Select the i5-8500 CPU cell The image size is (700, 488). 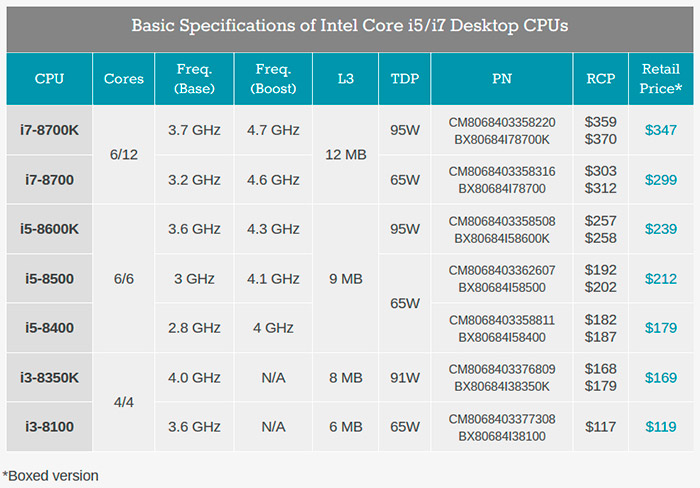click(x=49, y=279)
